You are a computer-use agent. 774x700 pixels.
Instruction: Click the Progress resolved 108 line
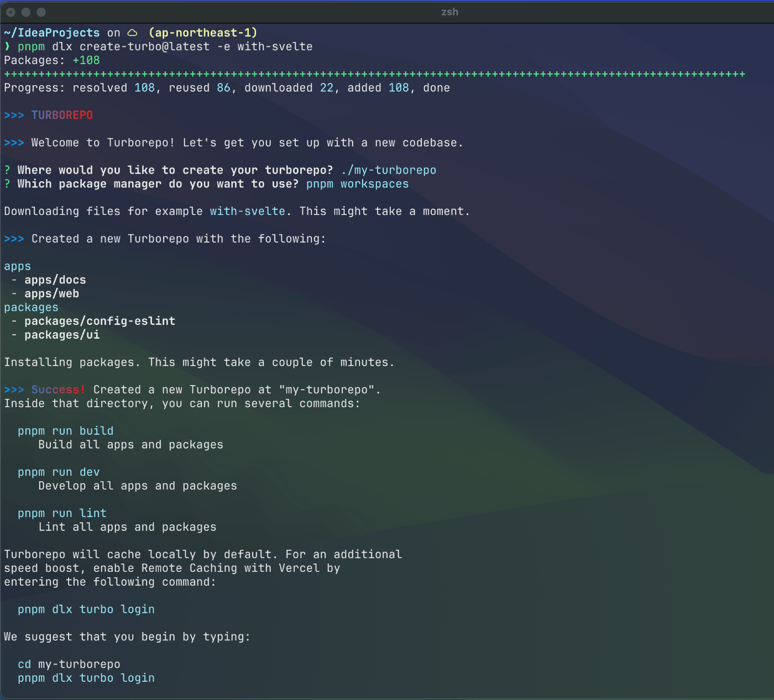pyautogui.click(x=227, y=88)
